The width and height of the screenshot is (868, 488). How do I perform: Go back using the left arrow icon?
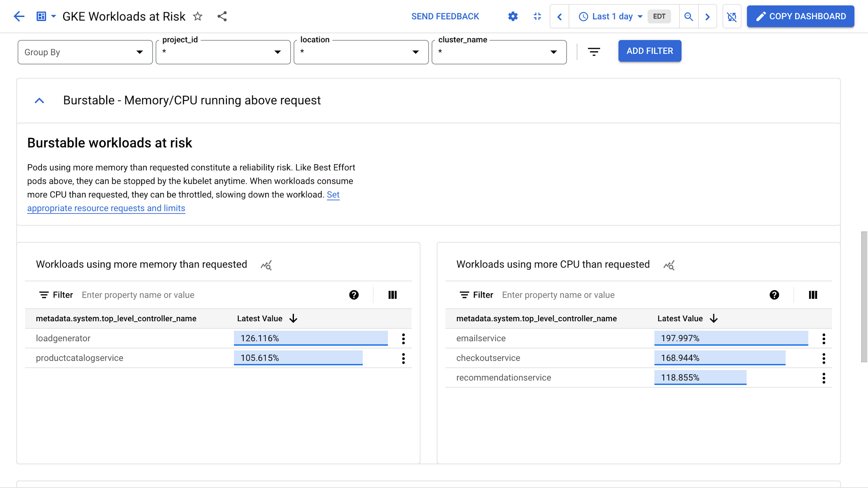point(19,16)
